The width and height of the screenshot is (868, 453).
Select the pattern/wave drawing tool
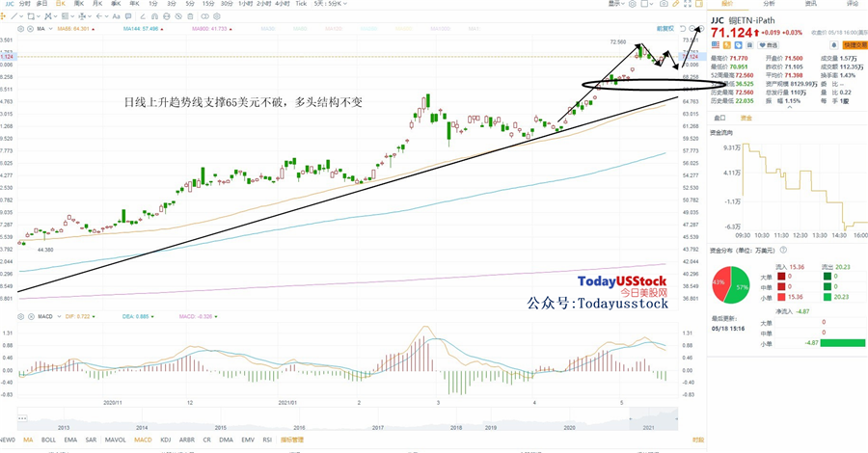(47, 16)
